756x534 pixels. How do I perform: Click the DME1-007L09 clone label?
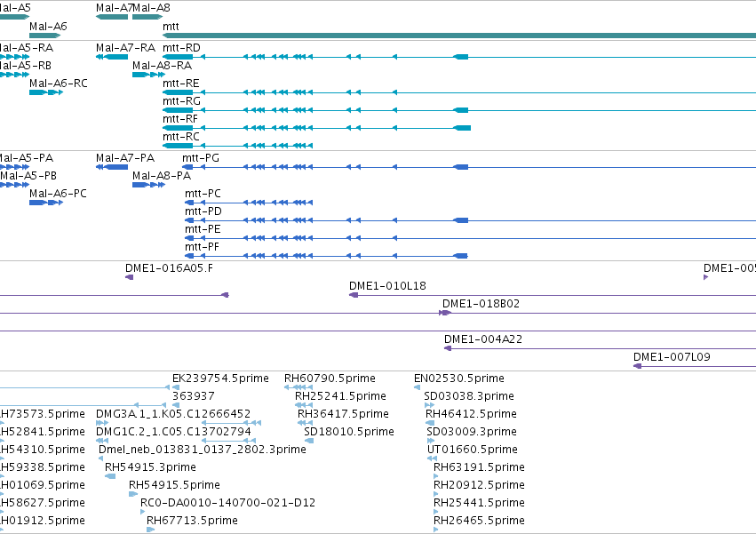pos(672,357)
